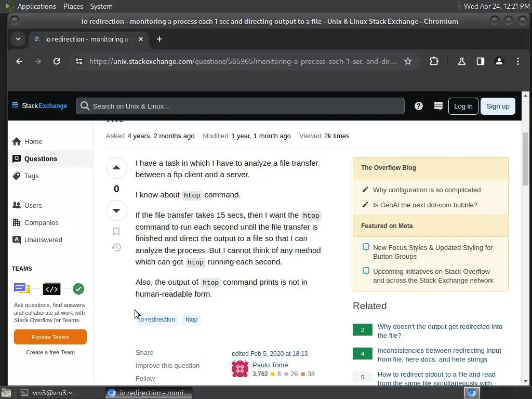Open the System menu
This screenshot has height=399, width=532.
coord(101,6)
